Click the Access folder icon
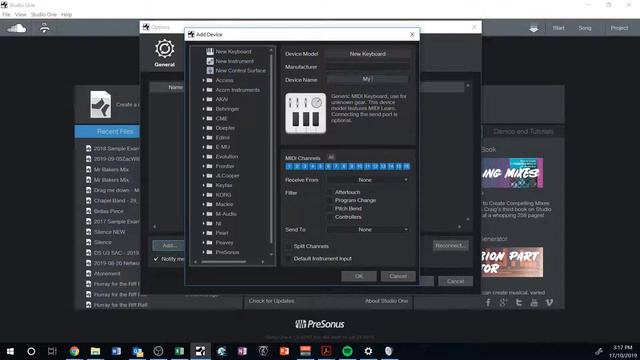Screen dimensions: 640x360 click(209, 80)
